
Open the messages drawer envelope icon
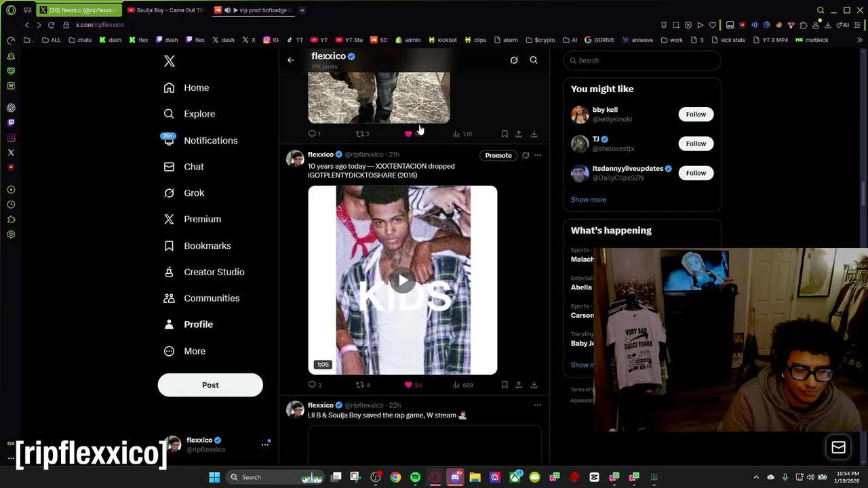(838, 447)
